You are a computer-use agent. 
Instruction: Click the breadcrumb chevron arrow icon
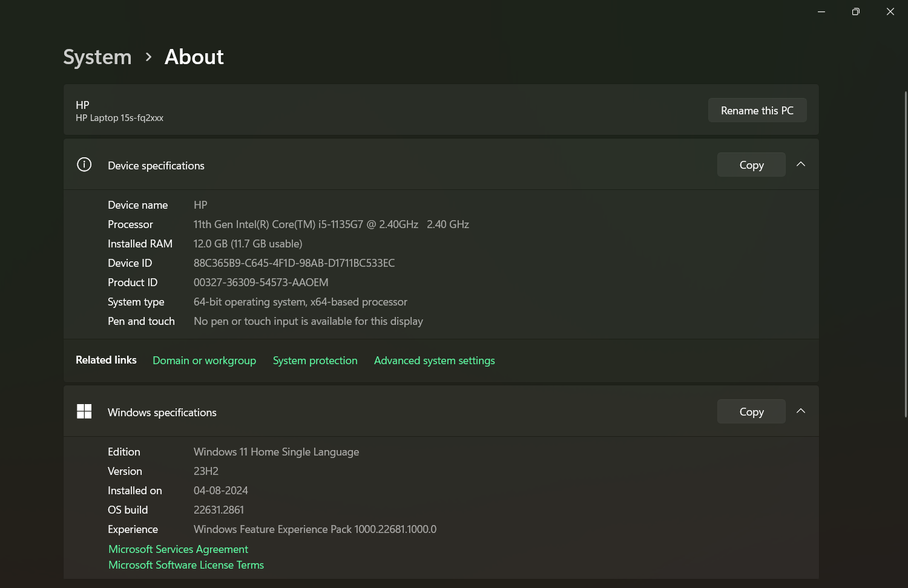[x=148, y=57]
